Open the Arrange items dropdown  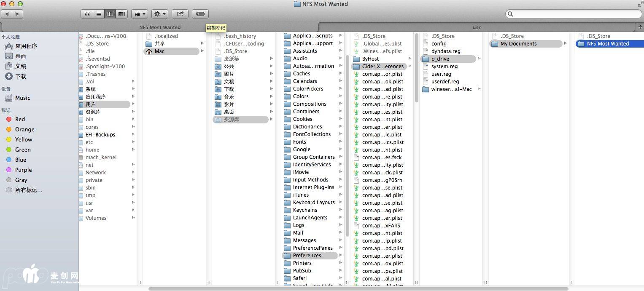(139, 14)
